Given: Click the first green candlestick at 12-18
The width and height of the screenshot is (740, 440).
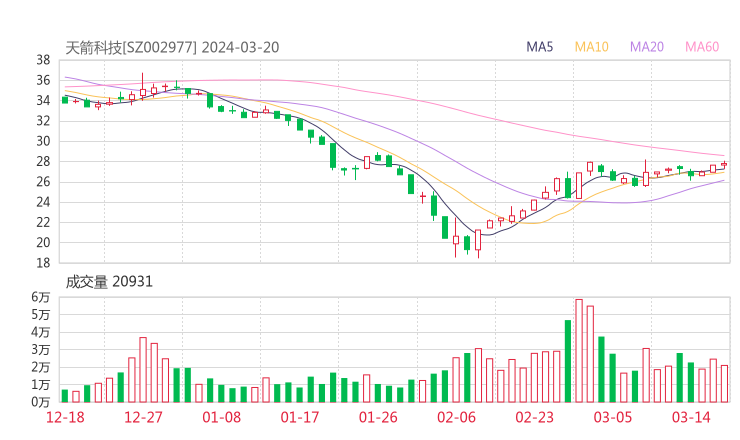Looking at the screenshot, I should click(x=65, y=100).
